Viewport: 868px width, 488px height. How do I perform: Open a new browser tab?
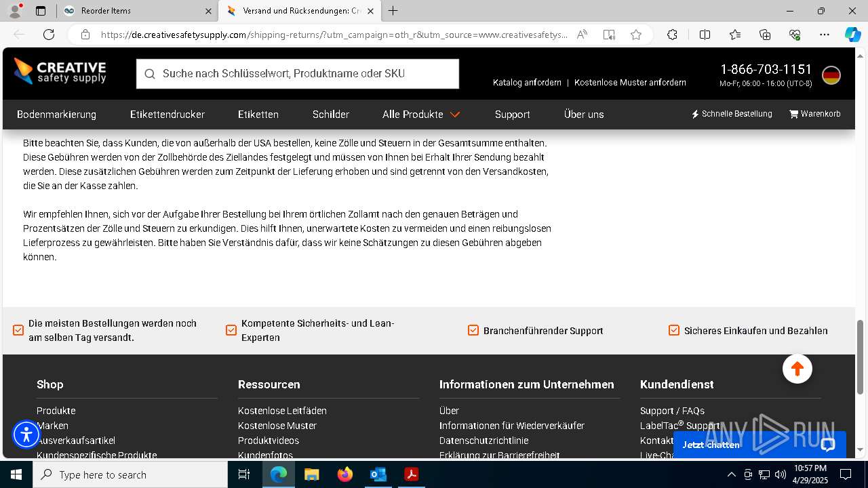(393, 11)
